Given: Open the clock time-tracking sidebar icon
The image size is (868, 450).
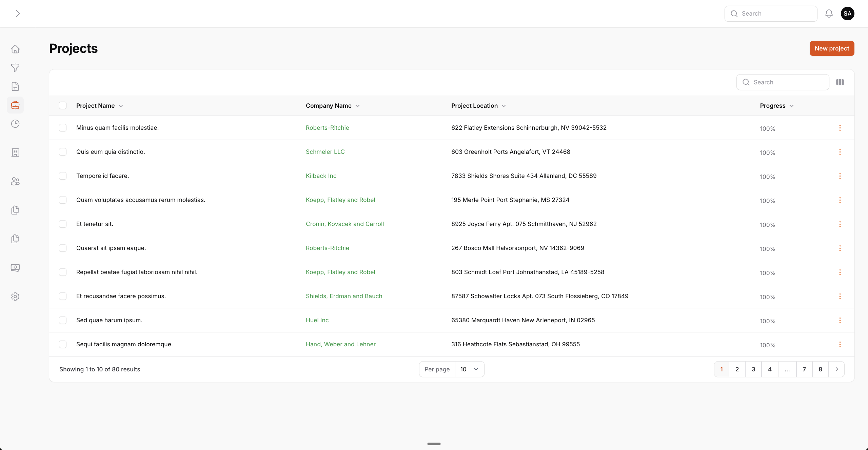Looking at the screenshot, I should tap(15, 124).
